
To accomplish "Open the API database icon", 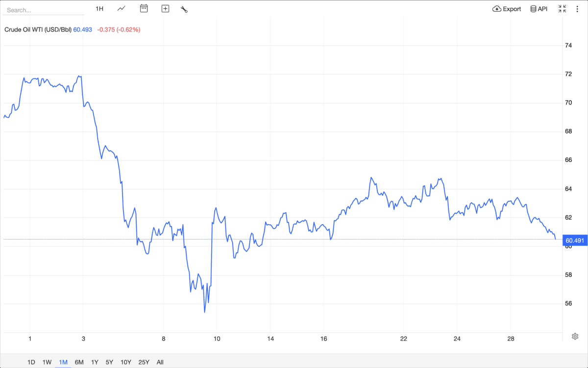I will click(533, 9).
